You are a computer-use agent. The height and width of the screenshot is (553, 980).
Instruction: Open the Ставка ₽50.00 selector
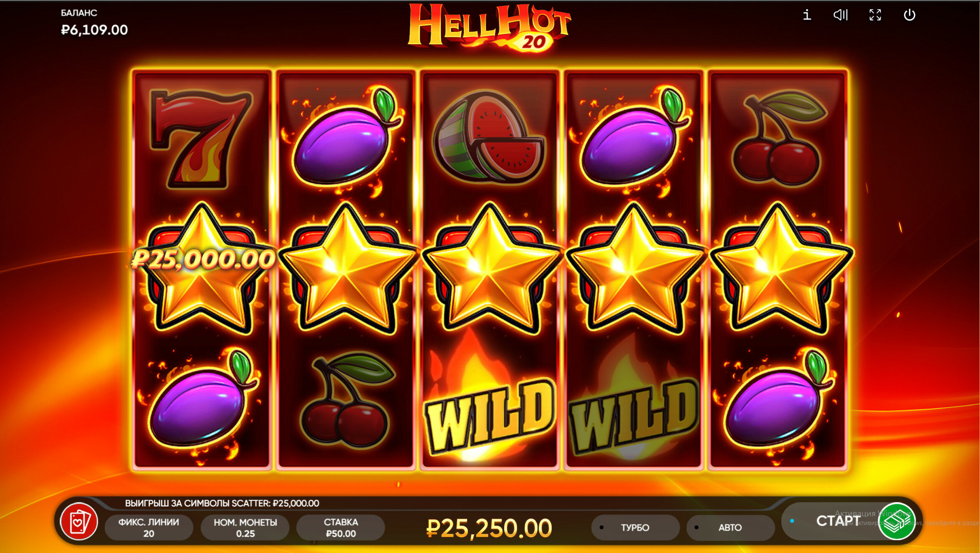pyautogui.click(x=341, y=528)
